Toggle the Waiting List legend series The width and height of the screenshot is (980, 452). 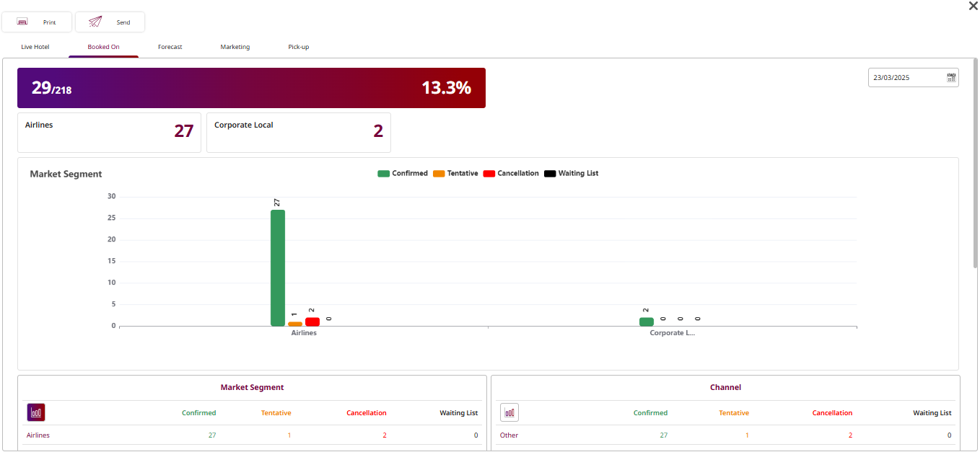tap(571, 174)
